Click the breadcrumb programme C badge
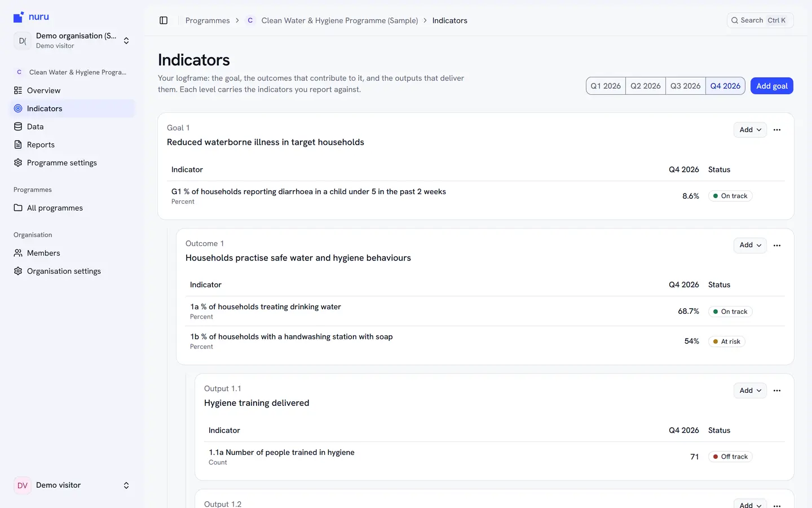The height and width of the screenshot is (508, 812). coord(250,20)
